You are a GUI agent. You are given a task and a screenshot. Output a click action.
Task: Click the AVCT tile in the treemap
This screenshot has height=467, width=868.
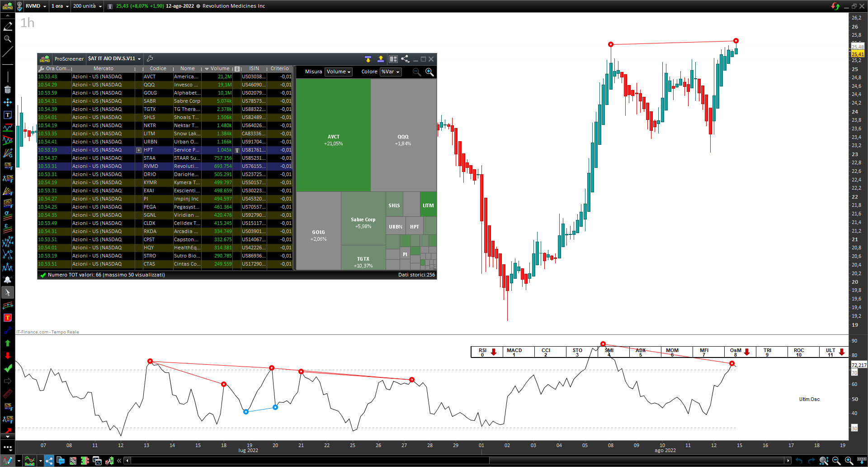pos(333,136)
